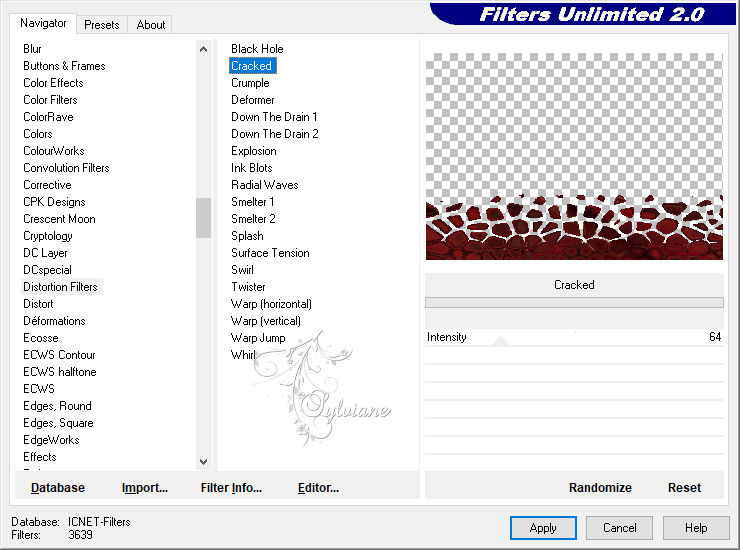Click the Intensity slider handle

pyautogui.click(x=500, y=341)
